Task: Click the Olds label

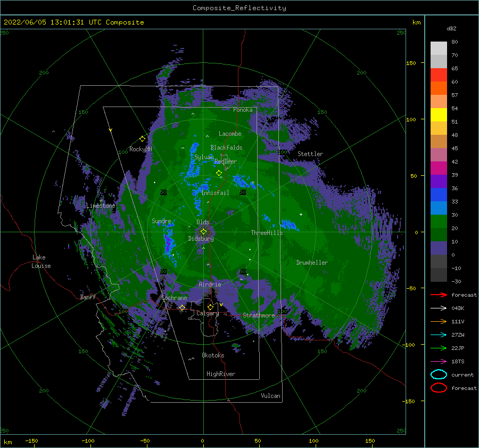Action: coord(203,222)
